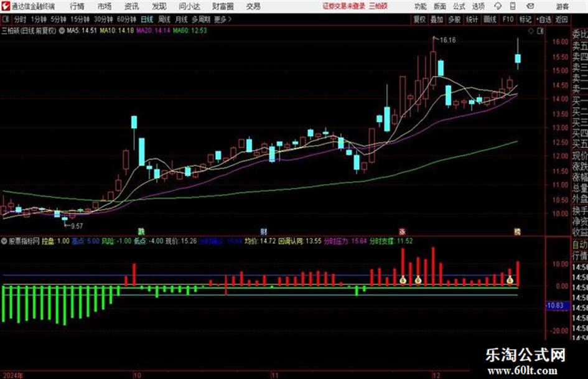Click the leftmost money-bag signal icon
The width and height of the screenshot is (588, 379).
403,280
